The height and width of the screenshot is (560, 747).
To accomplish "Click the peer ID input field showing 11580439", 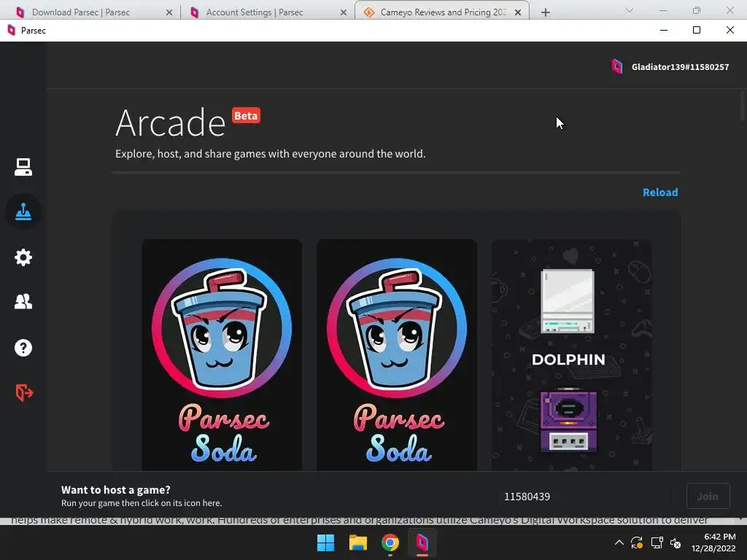I will (x=585, y=496).
